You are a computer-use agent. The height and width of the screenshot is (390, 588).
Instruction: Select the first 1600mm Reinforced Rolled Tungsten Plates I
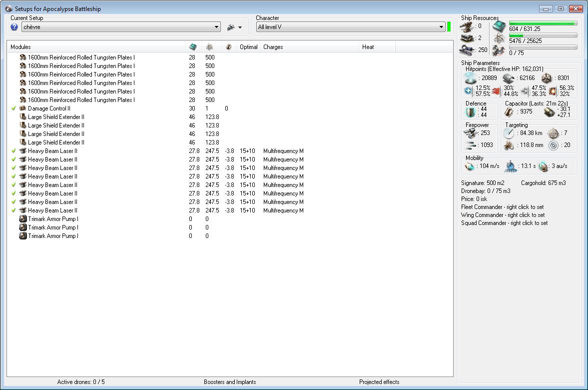point(230,57)
